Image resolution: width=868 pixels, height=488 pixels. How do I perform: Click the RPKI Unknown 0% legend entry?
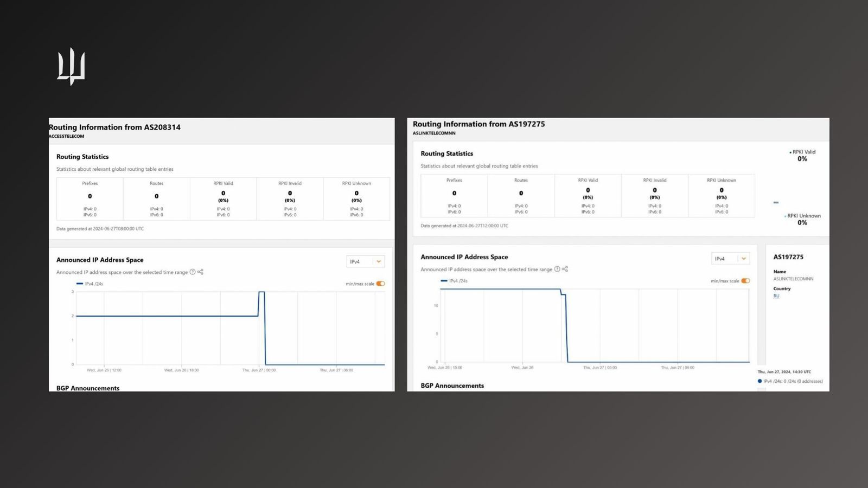[x=802, y=219]
